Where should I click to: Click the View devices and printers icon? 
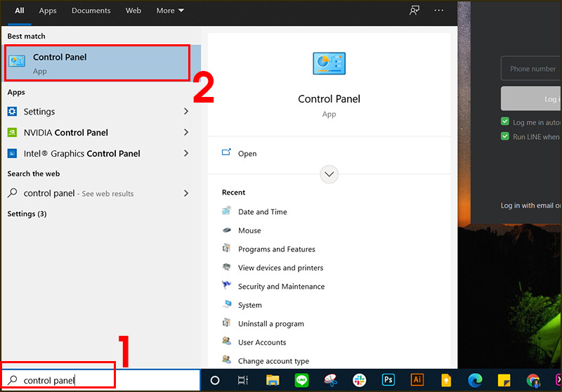click(226, 266)
